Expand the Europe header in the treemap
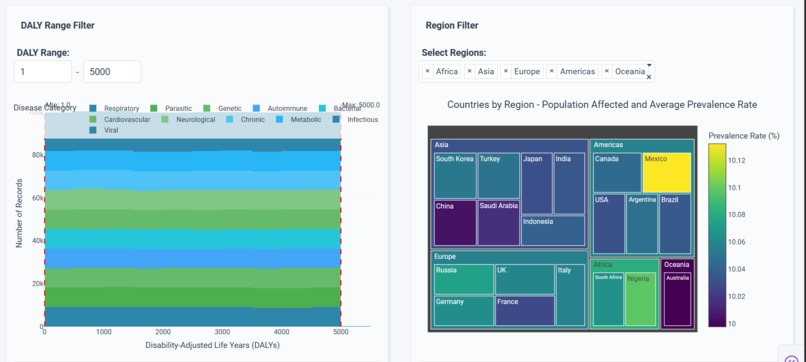This screenshot has width=806, height=362. 509,256
